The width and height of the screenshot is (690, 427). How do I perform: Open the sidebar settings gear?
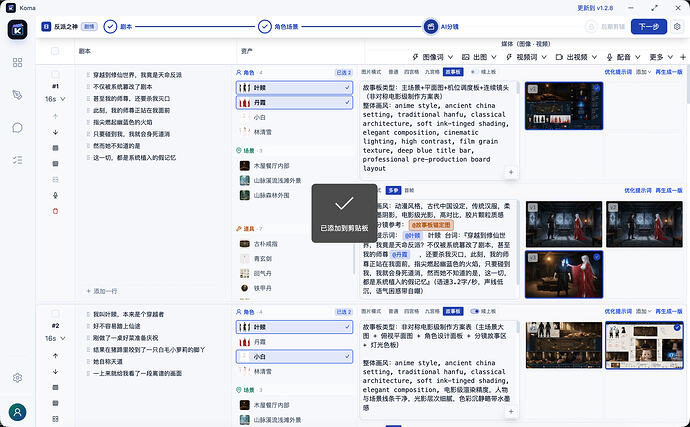click(17, 378)
